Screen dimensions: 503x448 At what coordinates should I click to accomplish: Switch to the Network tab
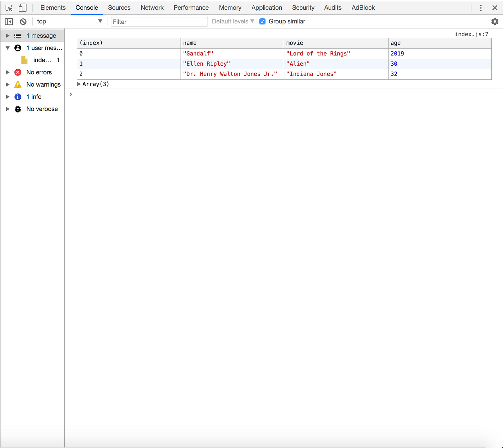pos(152,8)
